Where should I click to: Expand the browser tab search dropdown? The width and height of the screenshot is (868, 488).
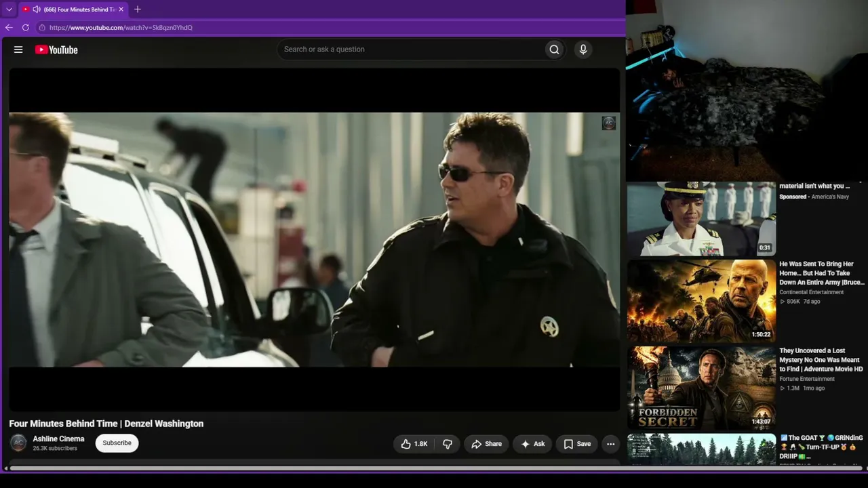(9, 9)
